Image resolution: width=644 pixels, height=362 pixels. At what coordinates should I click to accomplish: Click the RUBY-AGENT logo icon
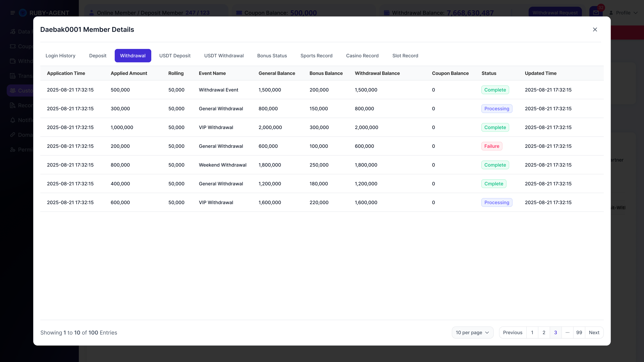(x=23, y=13)
